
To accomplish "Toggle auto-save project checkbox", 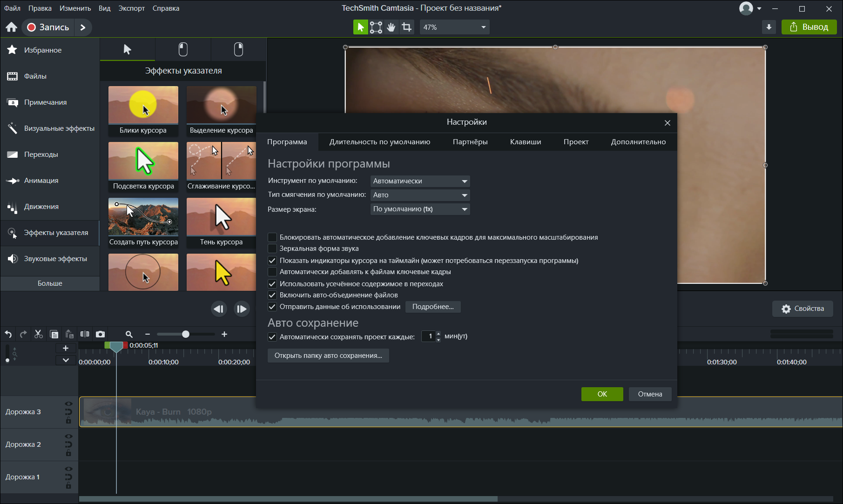I will tap(272, 337).
